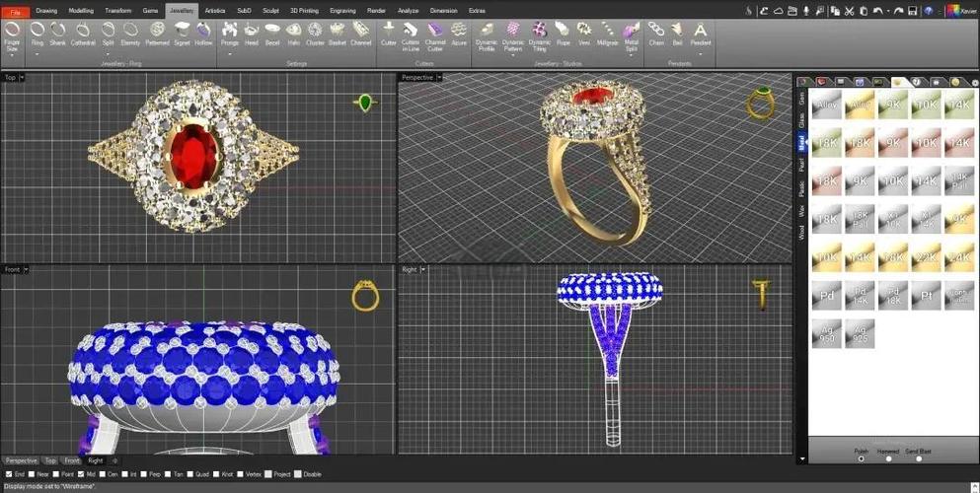980x493 pixels.
Task: Enable the Point osnap checkbox
Action: [57, 474]
